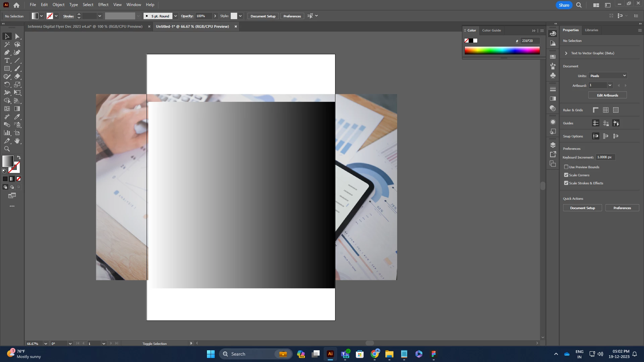The width and height of the screenshot is (644, 362).
Task: Click the Edit Artboards button
Action: click(x=607, y=95)
